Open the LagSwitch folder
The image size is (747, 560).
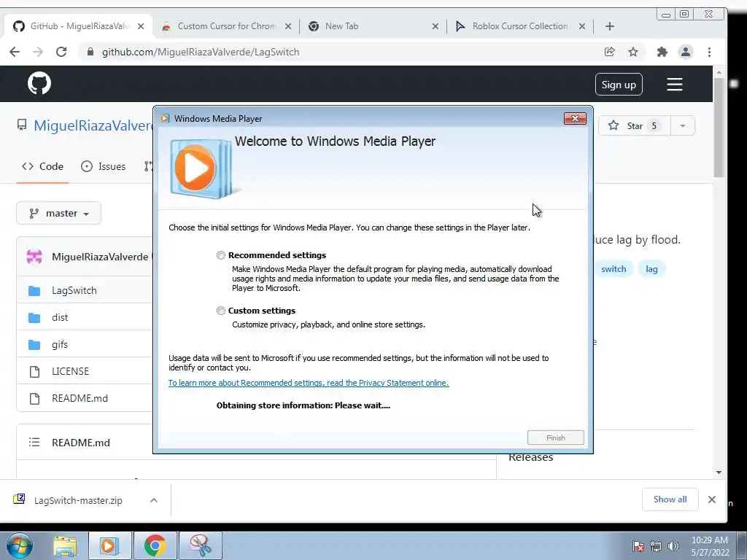(74, 290)
